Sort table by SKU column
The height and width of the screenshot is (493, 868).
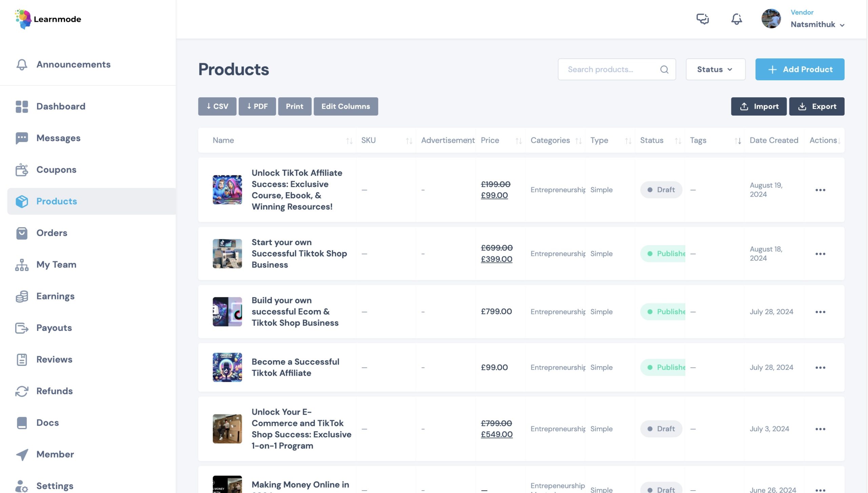tap(409, 141)
